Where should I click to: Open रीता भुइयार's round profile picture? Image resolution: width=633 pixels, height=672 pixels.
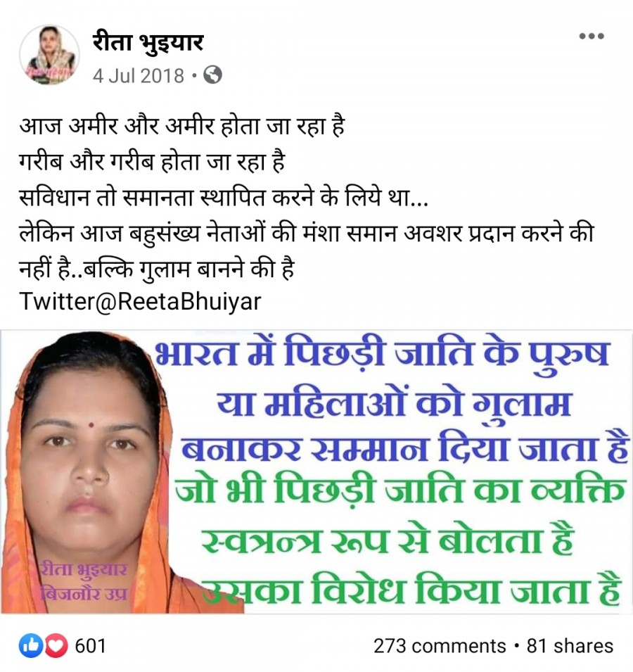(x=49, y=55)
